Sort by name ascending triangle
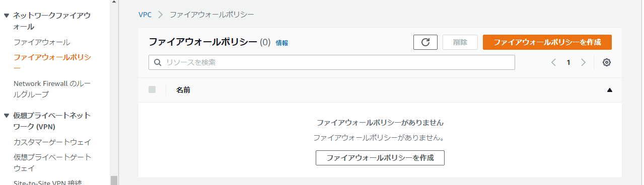Viewport: 644px width, 185px height. [x=610, y=90]
